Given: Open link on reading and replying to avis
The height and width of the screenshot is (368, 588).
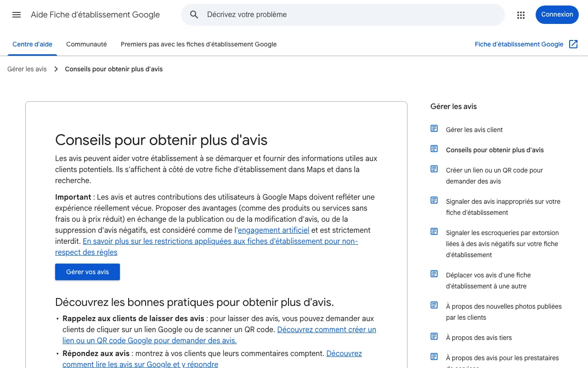Looking at the screenshot, I should click(212, 359).
